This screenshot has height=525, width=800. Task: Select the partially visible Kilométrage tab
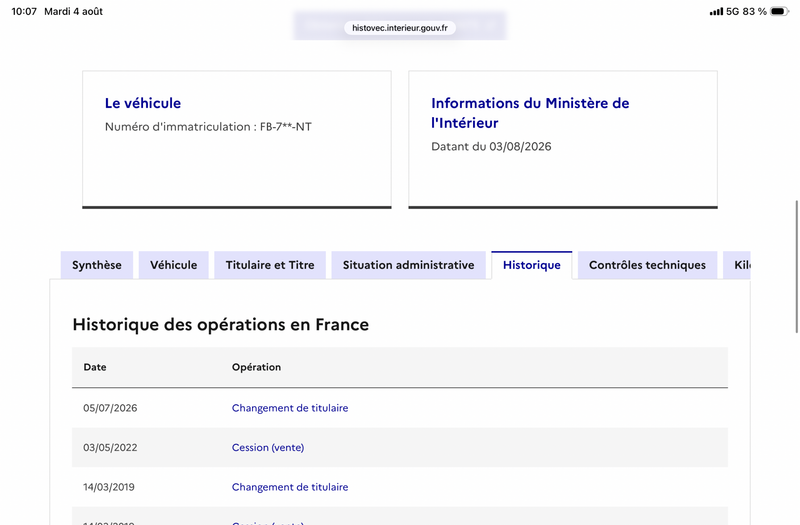point(737,265)
